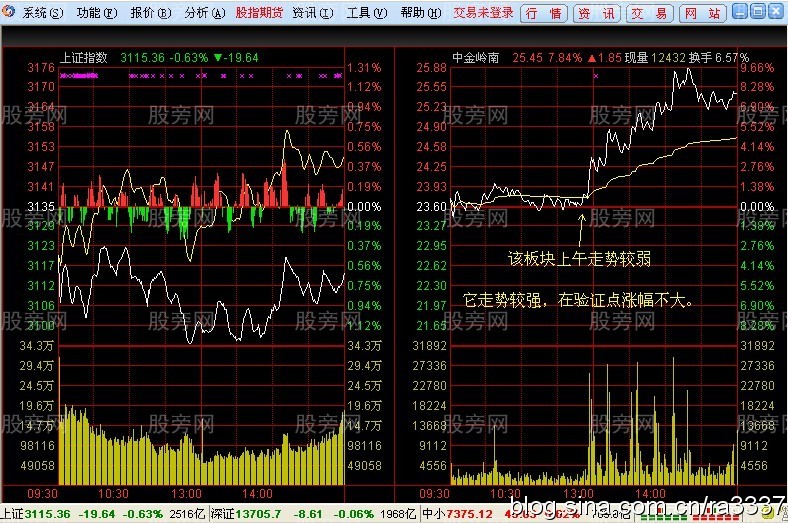Click the 中小 7375.12 status bar entry
Screen dimensions: 788x523
pyautogui.click(x=457, y=514)
